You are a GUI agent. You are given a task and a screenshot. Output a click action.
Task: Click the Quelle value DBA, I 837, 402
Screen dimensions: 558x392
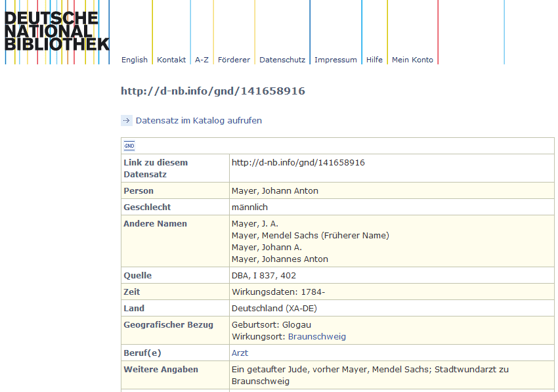point(264,276)
